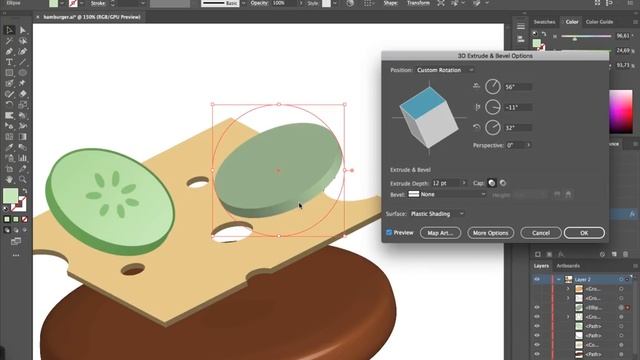Click the Map Art button
Screen dimensions: 640x360
tap(440, 233)
